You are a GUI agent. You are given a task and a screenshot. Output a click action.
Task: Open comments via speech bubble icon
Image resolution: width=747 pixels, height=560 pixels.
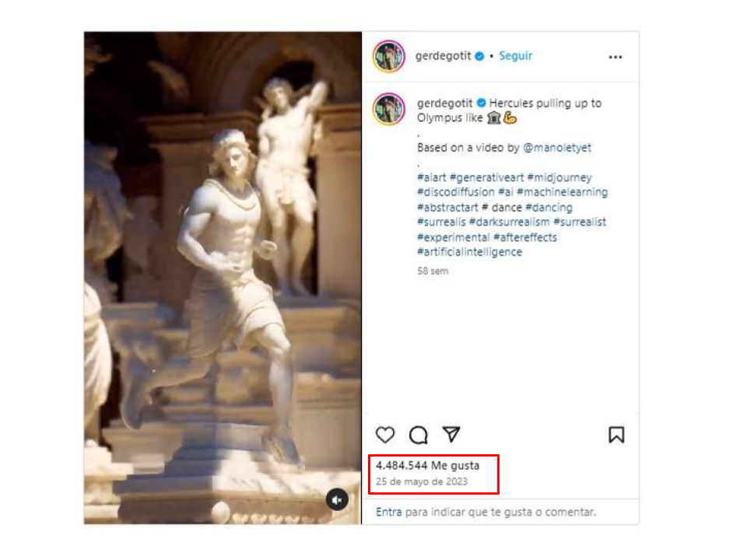click(x=419, y=435)
